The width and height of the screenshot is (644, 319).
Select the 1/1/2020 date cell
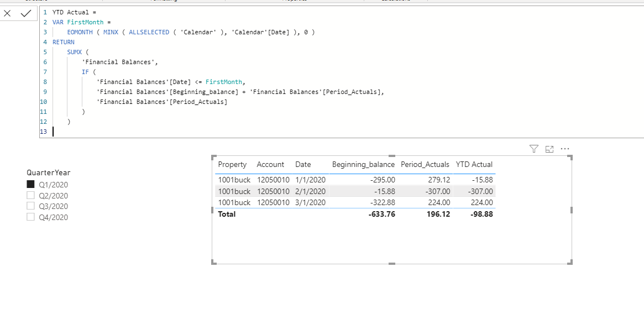(x=311, y=180)
